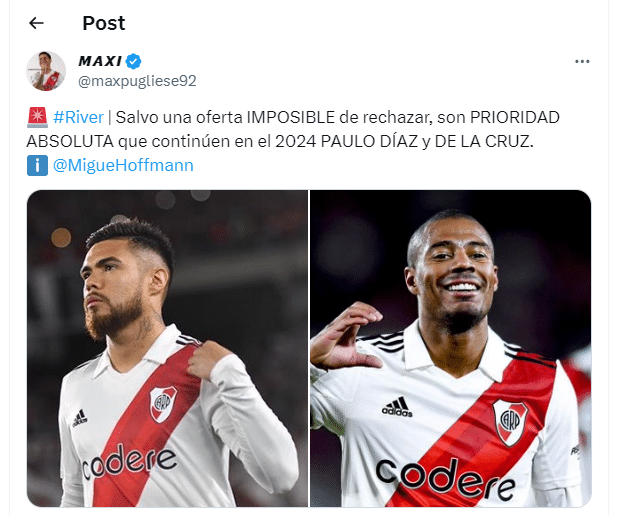Open the three-dot more options menu
Image resolution: width=617 pixels, height=515 pixels.
click(582, 61)
